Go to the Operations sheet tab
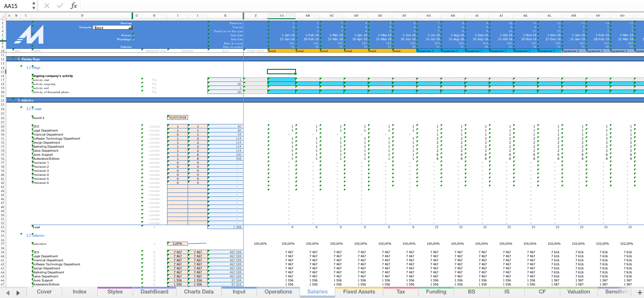This screenshot has height=298, width=644. [278, 292]
